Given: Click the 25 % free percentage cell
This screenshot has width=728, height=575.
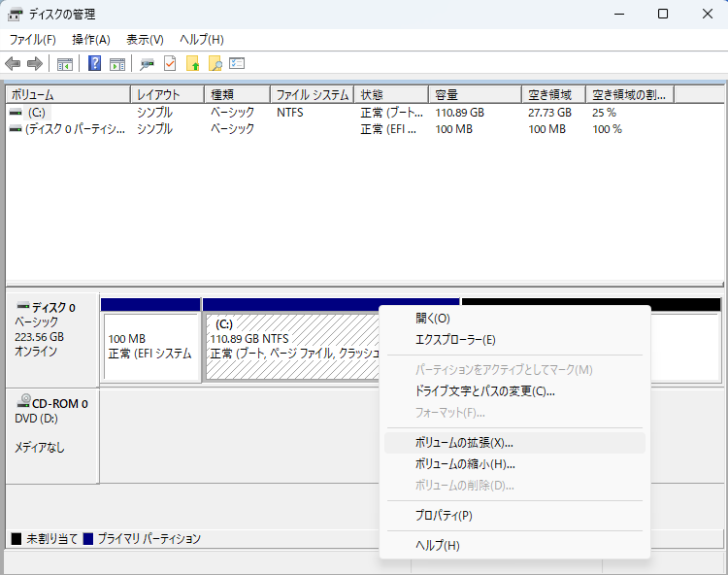Looking at the screenshot, I should pos(604,113).
